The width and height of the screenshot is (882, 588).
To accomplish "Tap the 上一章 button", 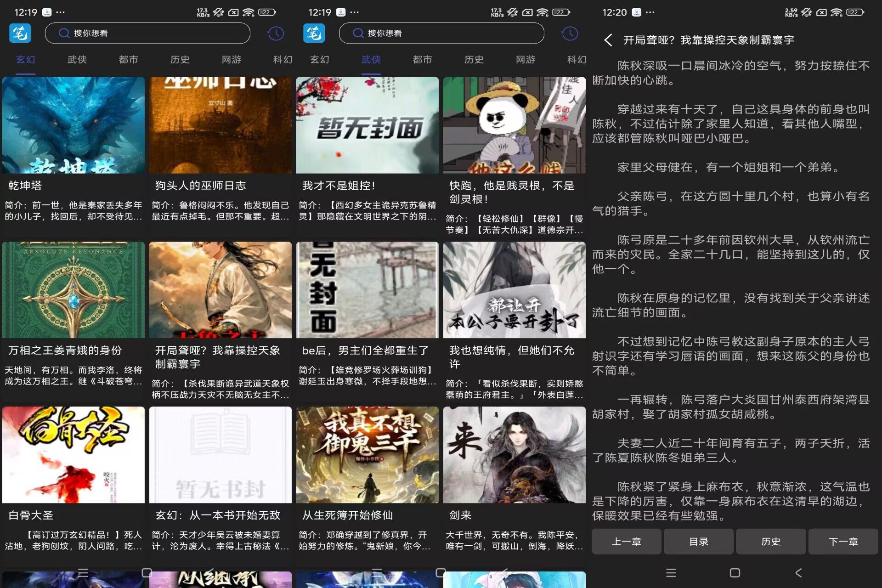I will pyautogui.click(x=626, y=542).
